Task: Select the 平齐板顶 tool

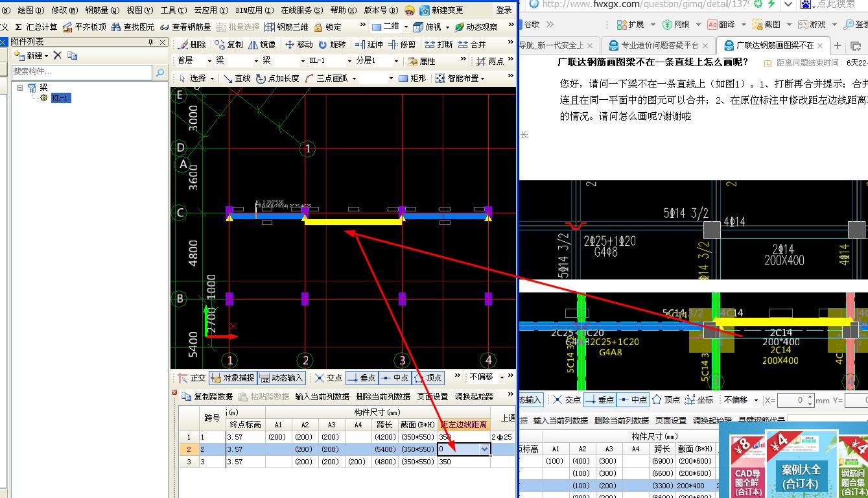Action: point(84,27)
